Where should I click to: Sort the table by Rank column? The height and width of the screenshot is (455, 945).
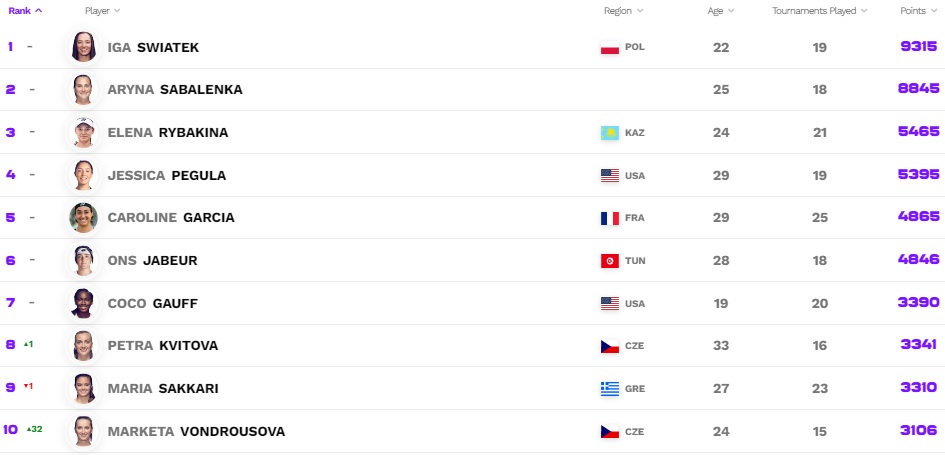[25, 10]
